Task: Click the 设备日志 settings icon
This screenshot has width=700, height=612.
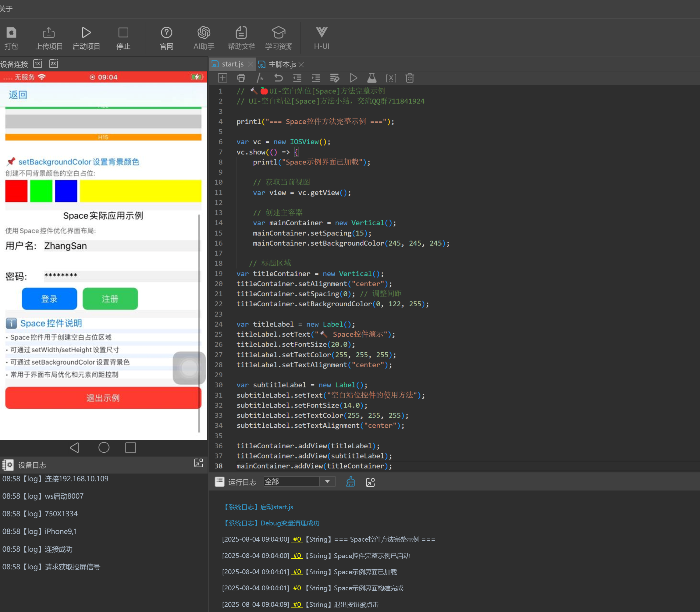Action: (8, 465)
